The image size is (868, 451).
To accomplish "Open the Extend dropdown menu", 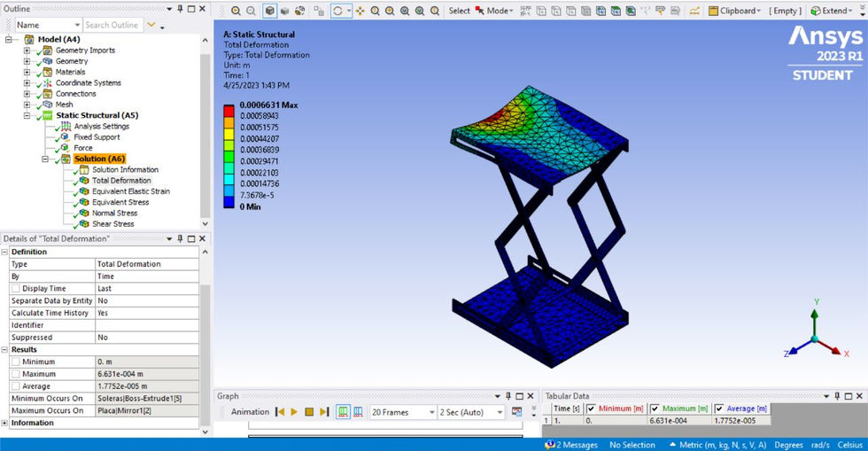I will (x=832, y=11).
